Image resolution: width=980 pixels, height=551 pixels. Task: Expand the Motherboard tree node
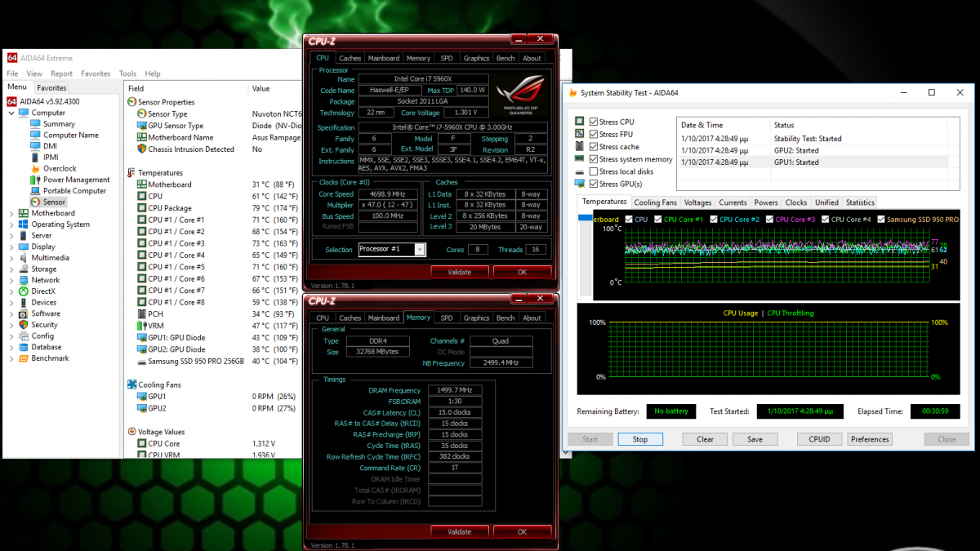click(11, 213)
